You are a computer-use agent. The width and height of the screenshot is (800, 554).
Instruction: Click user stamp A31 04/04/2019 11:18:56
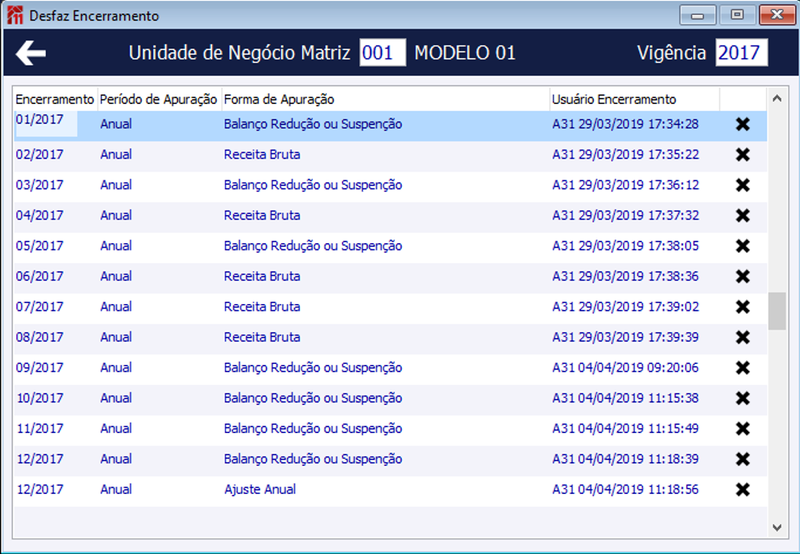[x=625, y=489]
